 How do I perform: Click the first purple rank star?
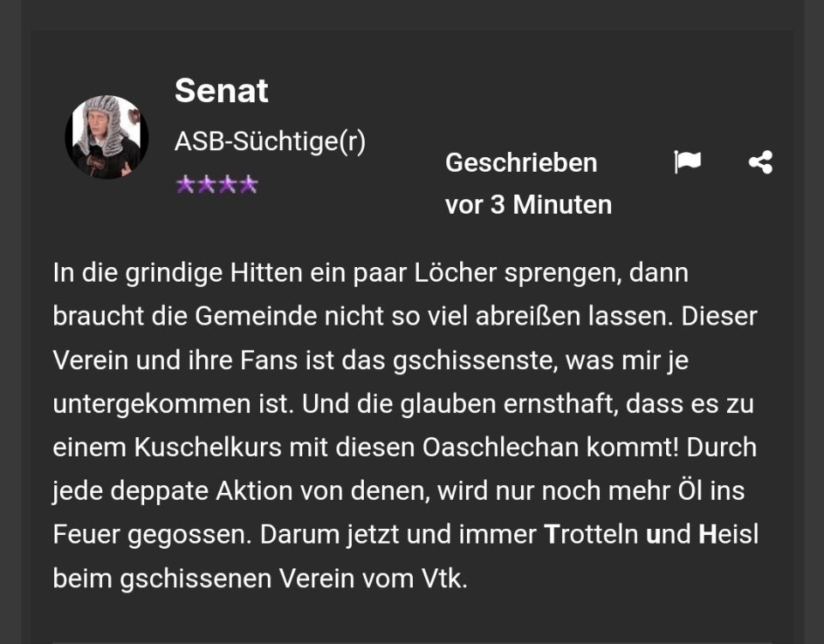tap(185, 185)
